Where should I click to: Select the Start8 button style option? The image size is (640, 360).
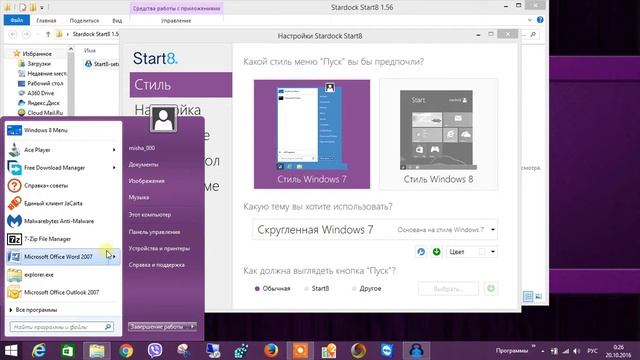pyautogui.click(x=317, y=289)
